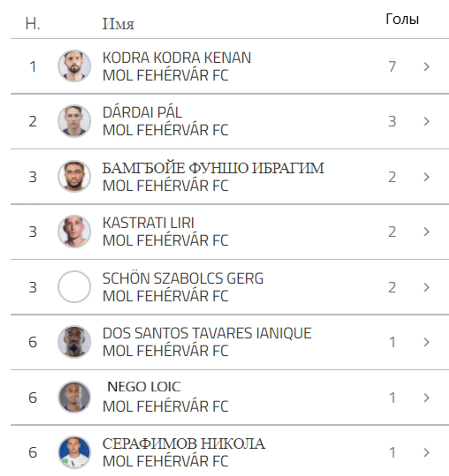Click the Имя column header
The height and width of the screenshot is (476, 449).
click(118, 24)
